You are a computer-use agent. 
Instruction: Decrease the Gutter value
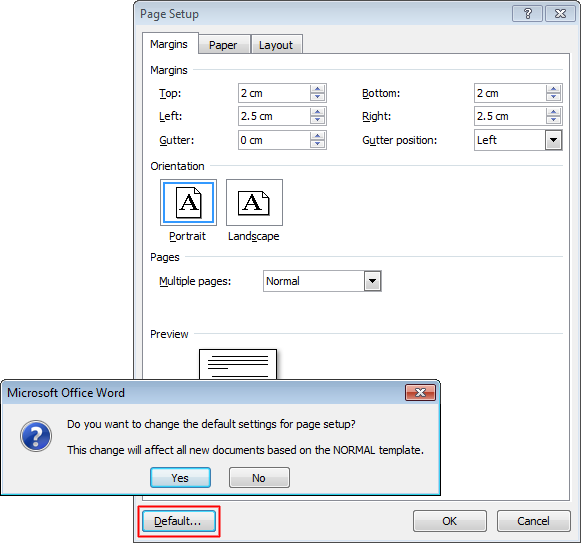click(318, 145)
